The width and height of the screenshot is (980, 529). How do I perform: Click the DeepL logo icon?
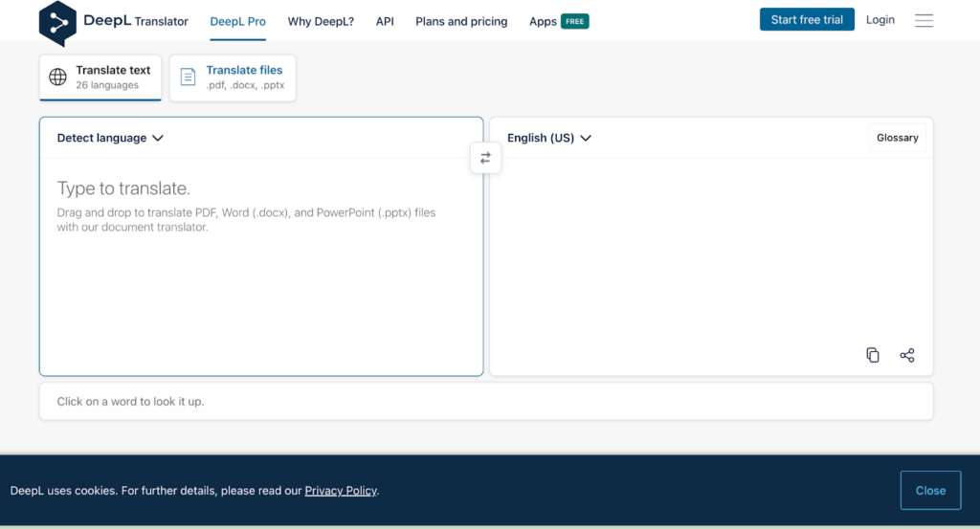pyautogui.click(x=57, y=24)
